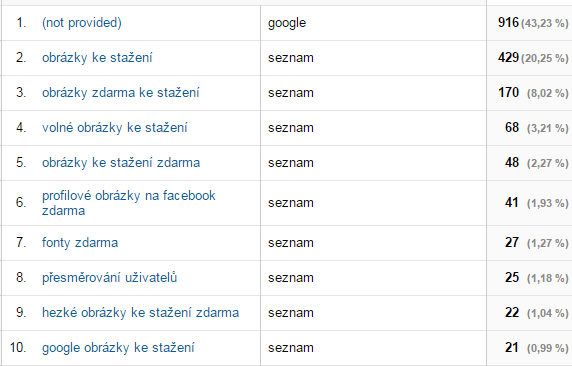Click the 68 visits value in row 4
The height and width of the screenshot is (366, 572).
point(512,128)
